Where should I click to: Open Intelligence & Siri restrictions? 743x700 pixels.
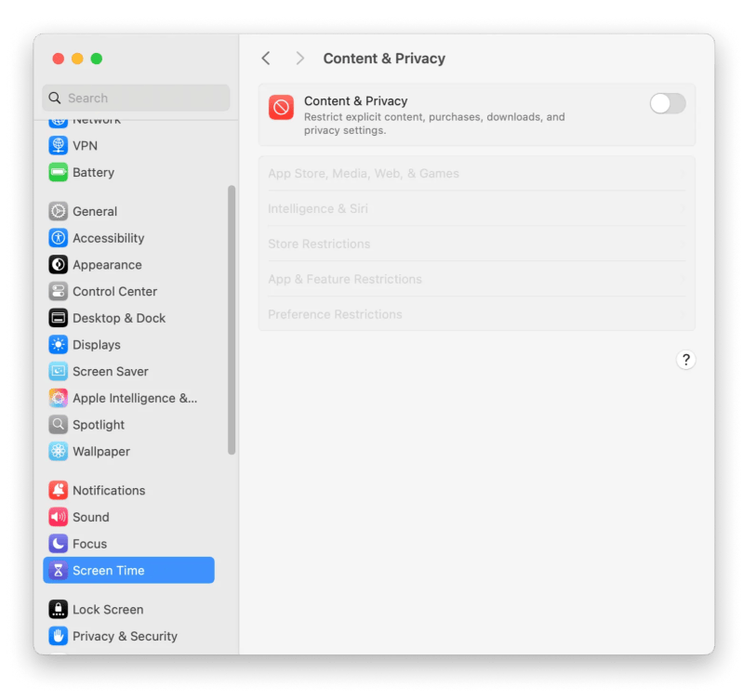(x=477, y=209)
